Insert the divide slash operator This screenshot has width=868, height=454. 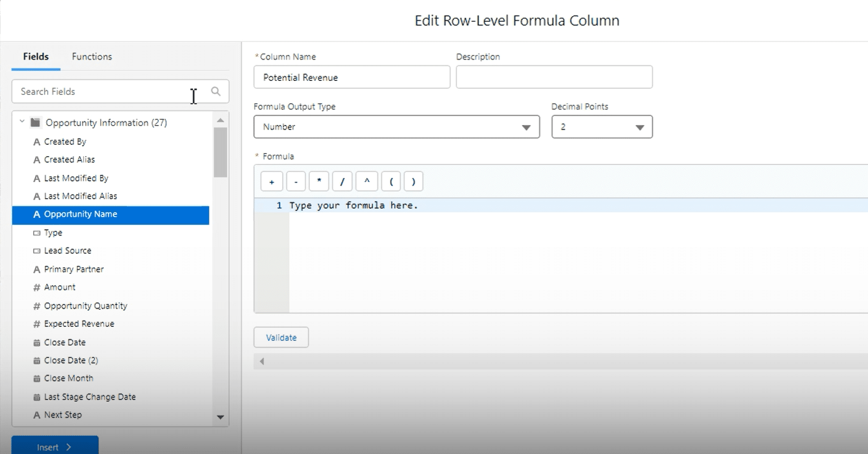[x=342, y=182]
